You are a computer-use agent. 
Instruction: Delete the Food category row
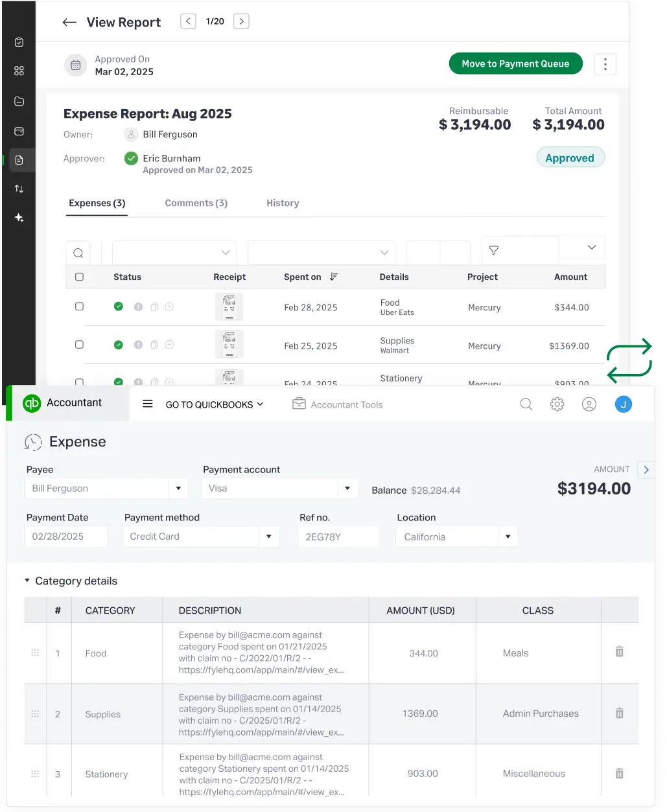click(x=619, y=652)
